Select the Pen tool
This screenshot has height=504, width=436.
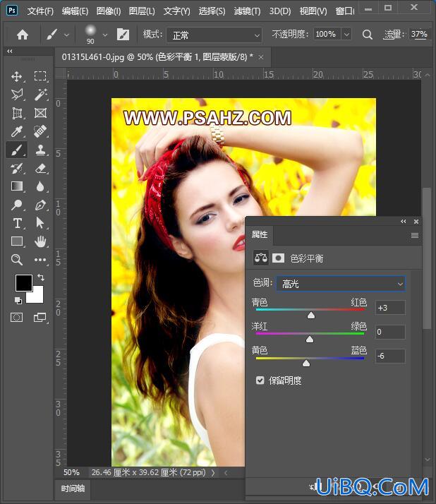click(40, 205)
